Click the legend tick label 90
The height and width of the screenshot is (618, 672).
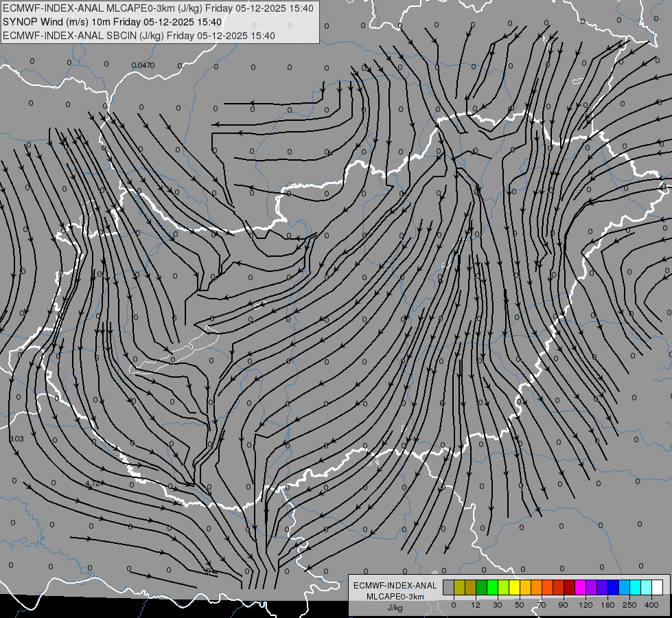point(563,605)
